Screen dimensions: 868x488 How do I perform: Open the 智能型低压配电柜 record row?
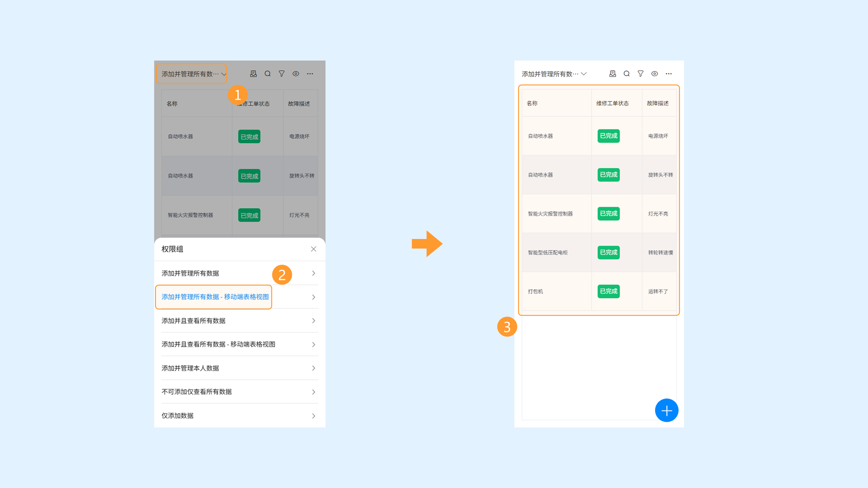pos(547,253)
